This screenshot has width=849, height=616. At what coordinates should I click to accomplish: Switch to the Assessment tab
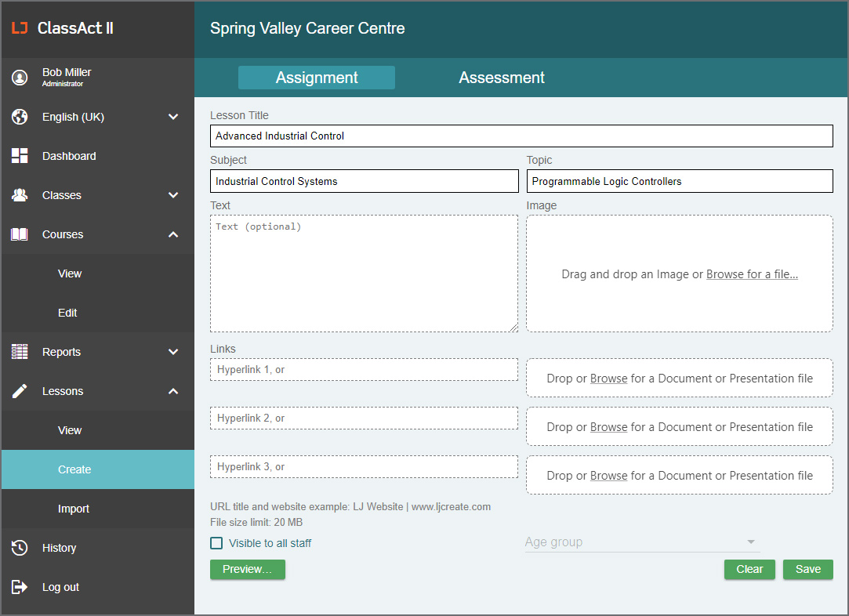coord(502,77)
